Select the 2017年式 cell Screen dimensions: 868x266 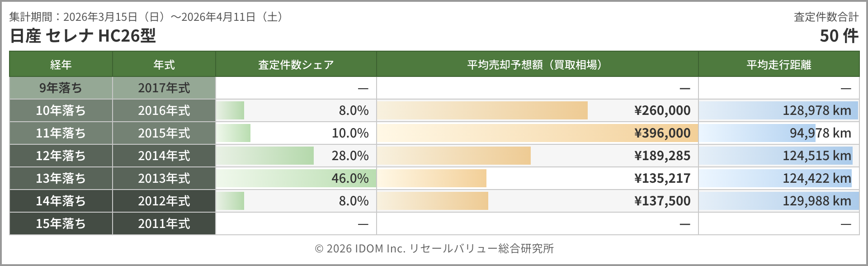(164, 88)
